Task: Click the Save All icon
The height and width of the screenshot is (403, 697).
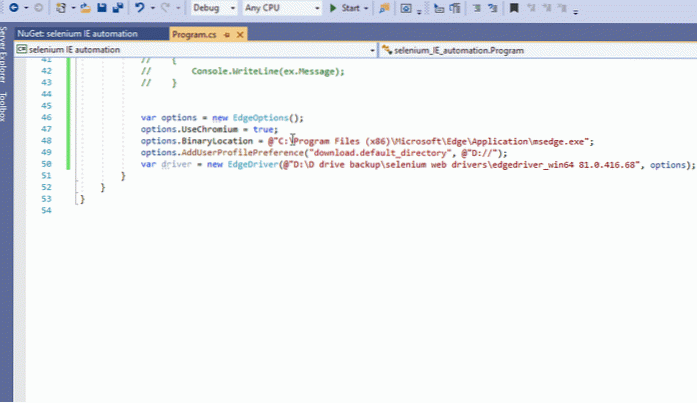Action: [118, 9]
